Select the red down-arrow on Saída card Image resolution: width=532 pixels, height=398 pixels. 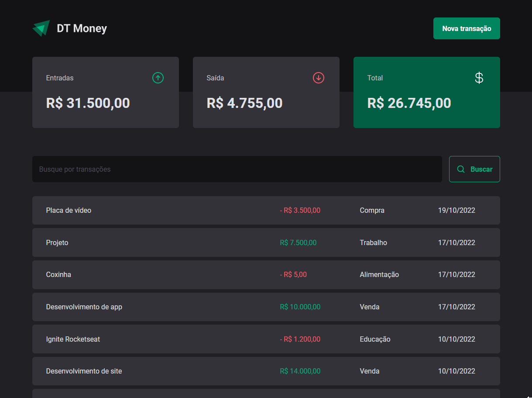319,78
